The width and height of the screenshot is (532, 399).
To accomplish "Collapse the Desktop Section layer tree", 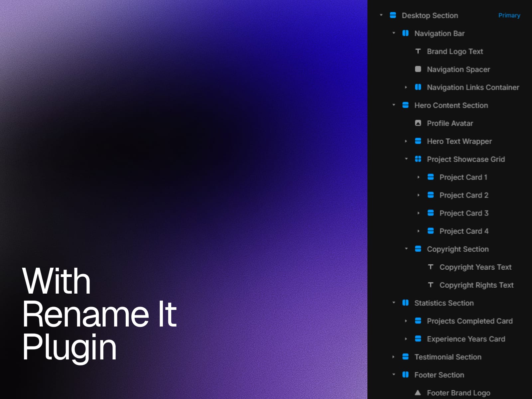I will pos(381,15).
